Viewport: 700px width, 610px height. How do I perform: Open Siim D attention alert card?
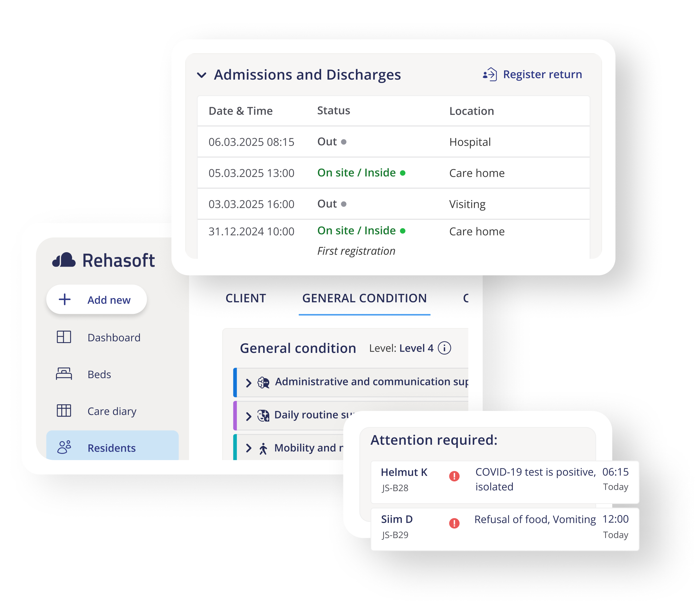pyautogui.click(x=504, y=529)
